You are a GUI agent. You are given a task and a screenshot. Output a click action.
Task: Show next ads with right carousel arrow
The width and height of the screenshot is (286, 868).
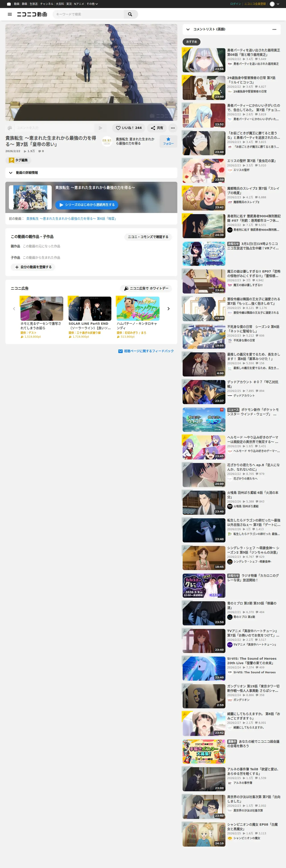click(x=169, y=309)
